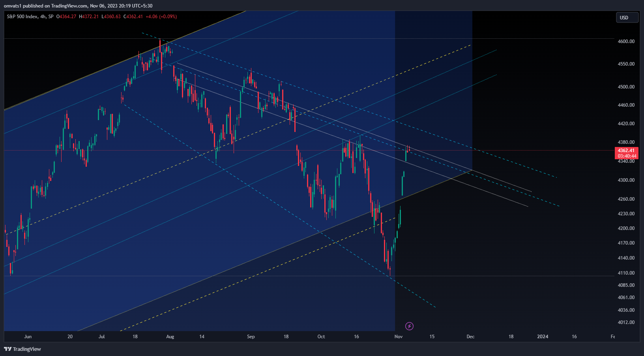644x356 pixels.
Task: Select the high value H4372.21
Action: (x=89, y=17)
